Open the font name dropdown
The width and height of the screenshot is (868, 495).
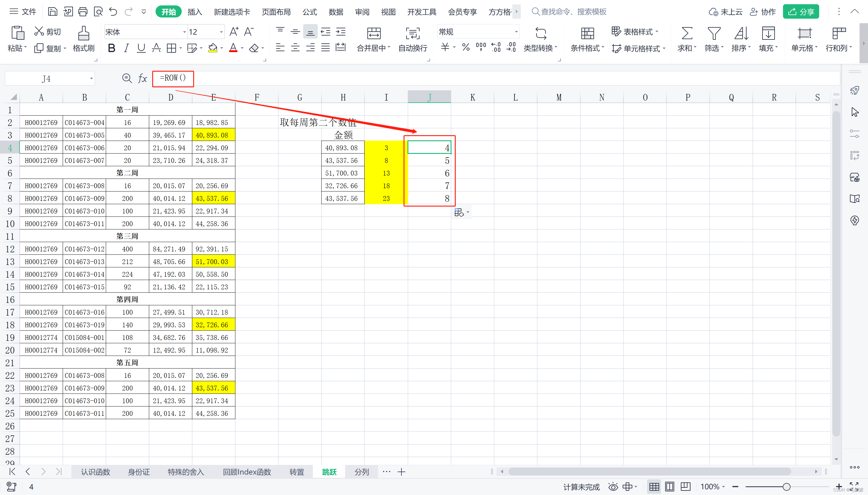point(184,32)
